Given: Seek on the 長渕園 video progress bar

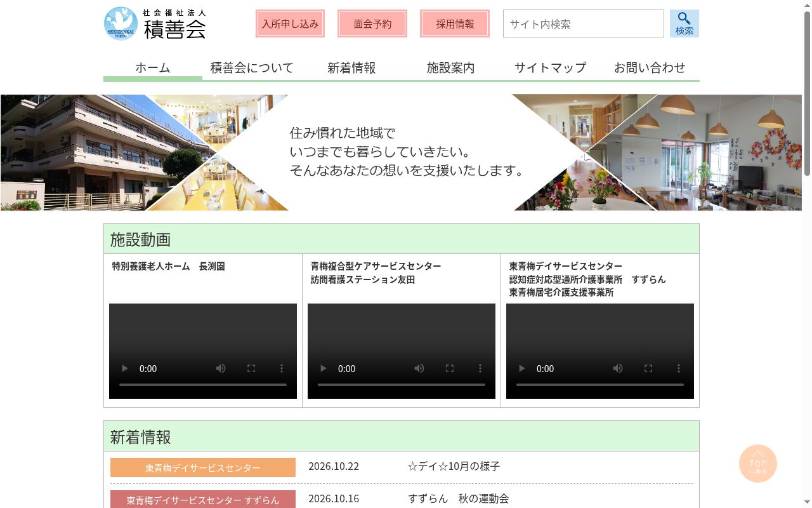Looking at the screenshot, I should pos(203,385).
